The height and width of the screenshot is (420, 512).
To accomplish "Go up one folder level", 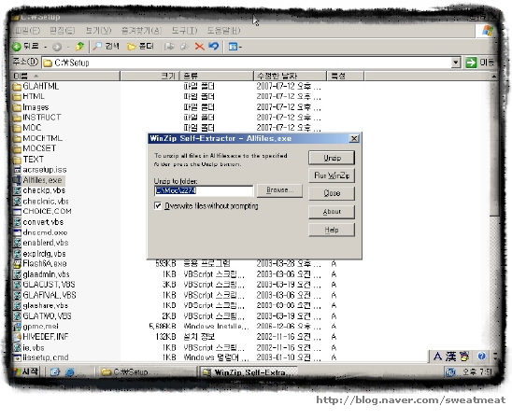I will 79,47.
